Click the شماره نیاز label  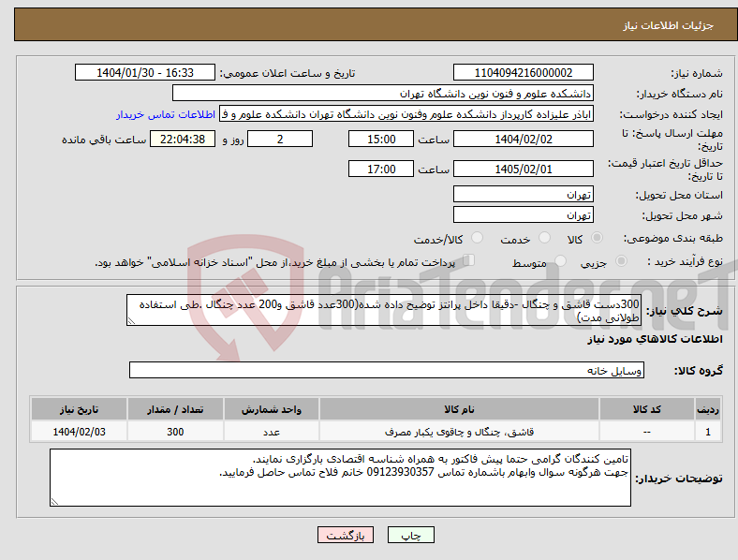coord(697,73)
